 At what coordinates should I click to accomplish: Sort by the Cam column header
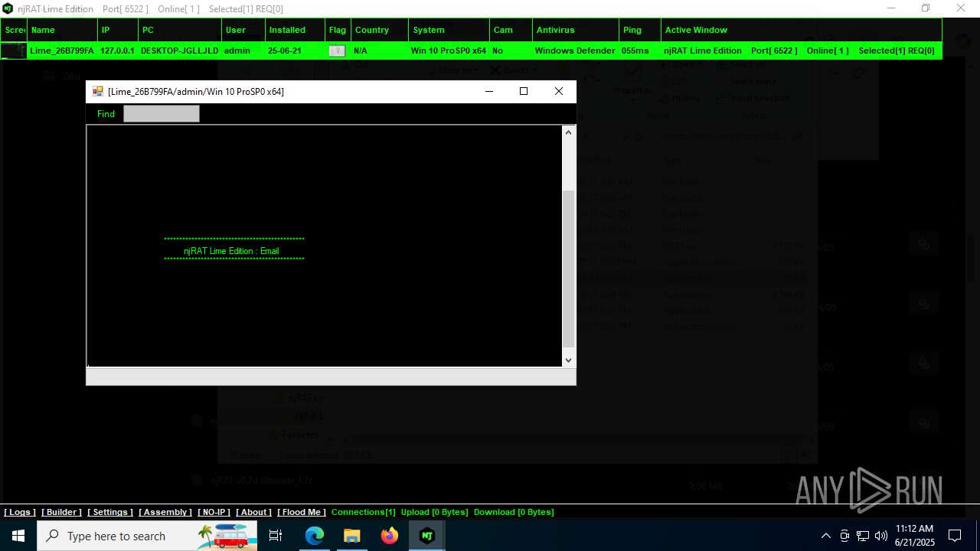click(x=511, y=30)
